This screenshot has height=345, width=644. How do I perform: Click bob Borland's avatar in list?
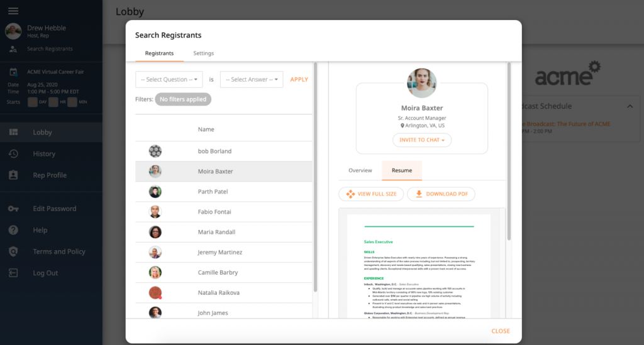[x=155, y=151]
